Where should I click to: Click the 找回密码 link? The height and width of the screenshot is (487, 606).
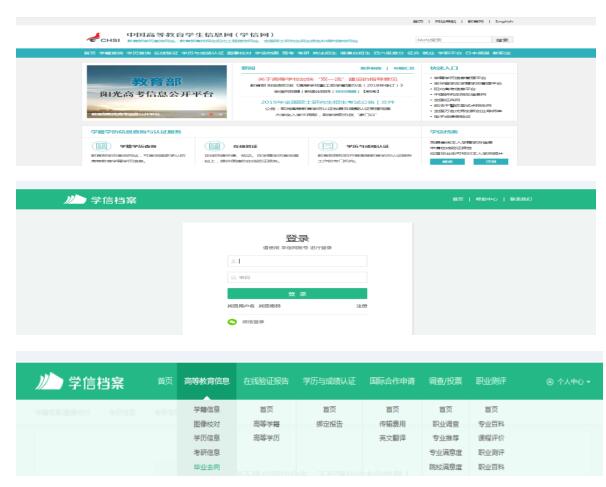[x=270, y=306]
